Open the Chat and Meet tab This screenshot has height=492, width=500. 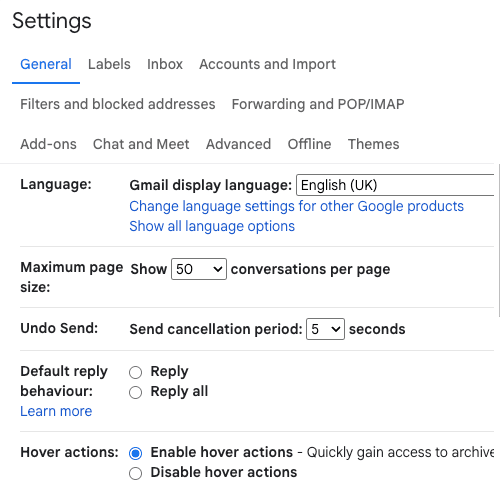coord(141,144)
